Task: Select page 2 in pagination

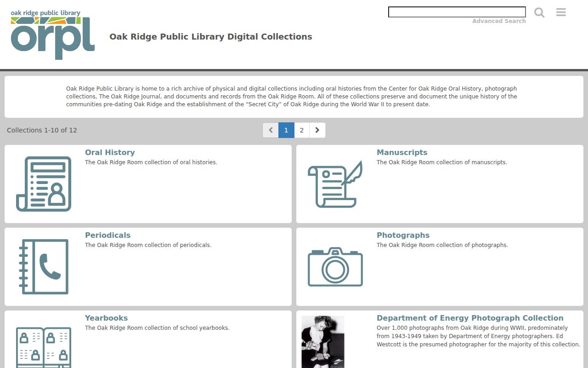Action: 302,130
